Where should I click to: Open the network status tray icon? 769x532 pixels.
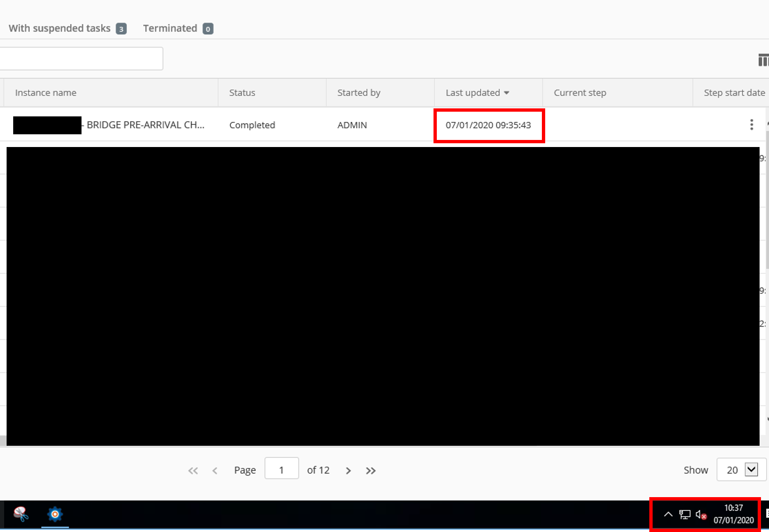(x=685, y=515)
